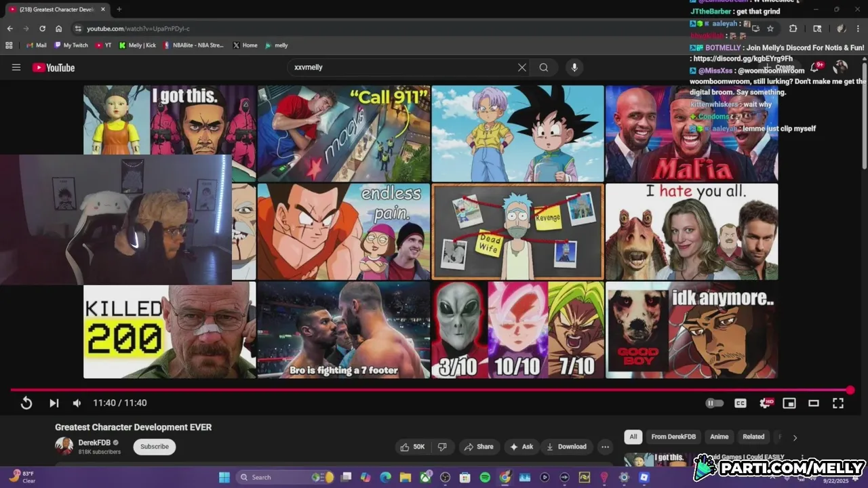
Task: Open the YT bookmark
Action: tap(104, 45)
